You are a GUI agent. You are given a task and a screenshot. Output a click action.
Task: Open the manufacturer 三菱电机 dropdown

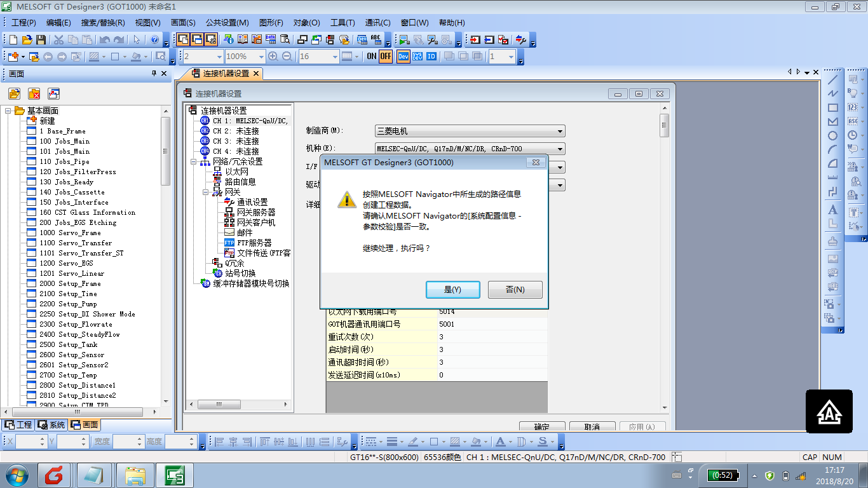(470, 132)
